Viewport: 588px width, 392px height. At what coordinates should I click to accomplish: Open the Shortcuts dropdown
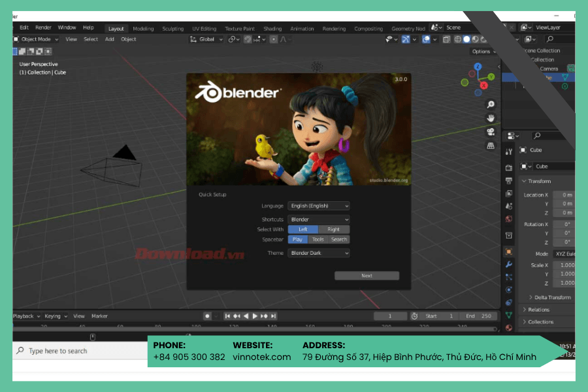[x=319, y=220]
